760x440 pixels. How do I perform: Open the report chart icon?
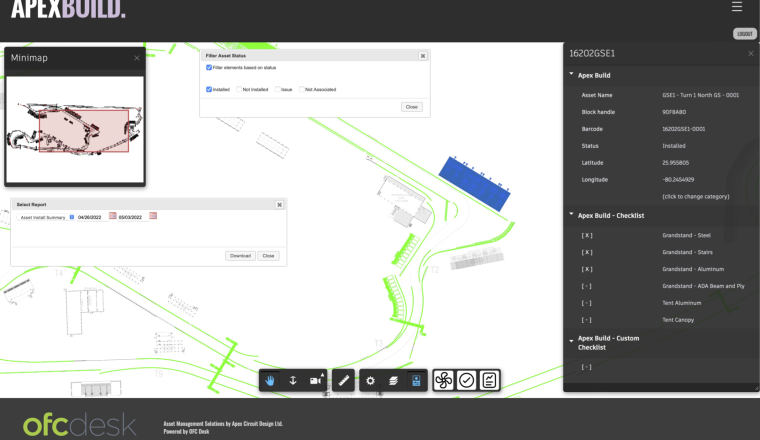[x=489, y=380]
